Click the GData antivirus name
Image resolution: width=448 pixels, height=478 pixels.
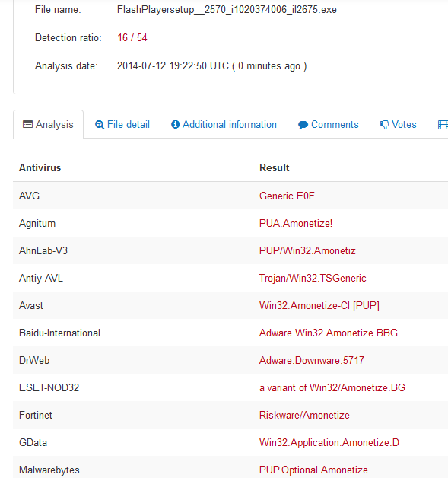point(33,443)
